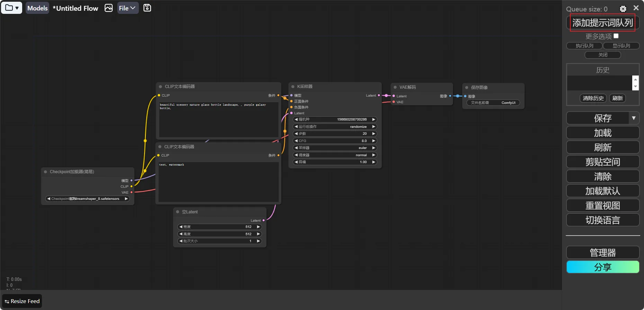Collapse the VAE解码 node via its dot

click(x=395, y=87)
